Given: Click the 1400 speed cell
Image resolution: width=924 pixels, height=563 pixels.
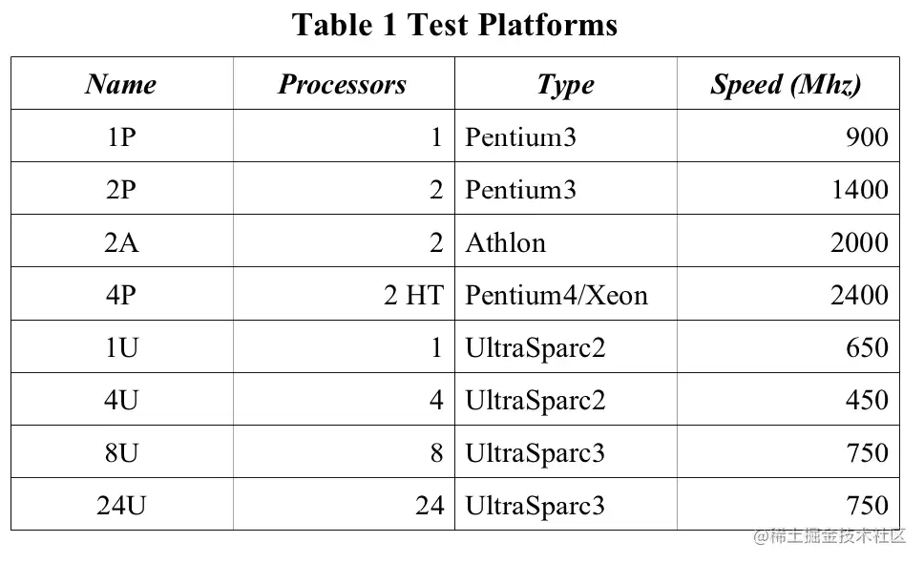Looking at the screenshot, I should point(859,190).
